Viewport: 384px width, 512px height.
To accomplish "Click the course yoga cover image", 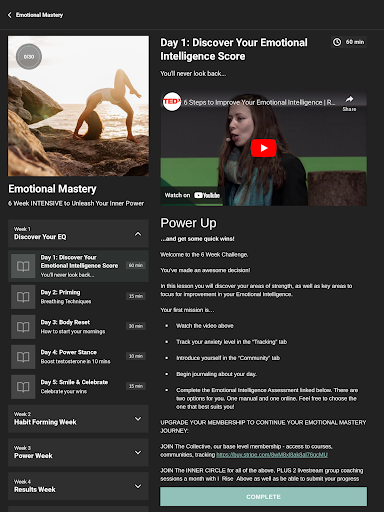I will 78,106.
